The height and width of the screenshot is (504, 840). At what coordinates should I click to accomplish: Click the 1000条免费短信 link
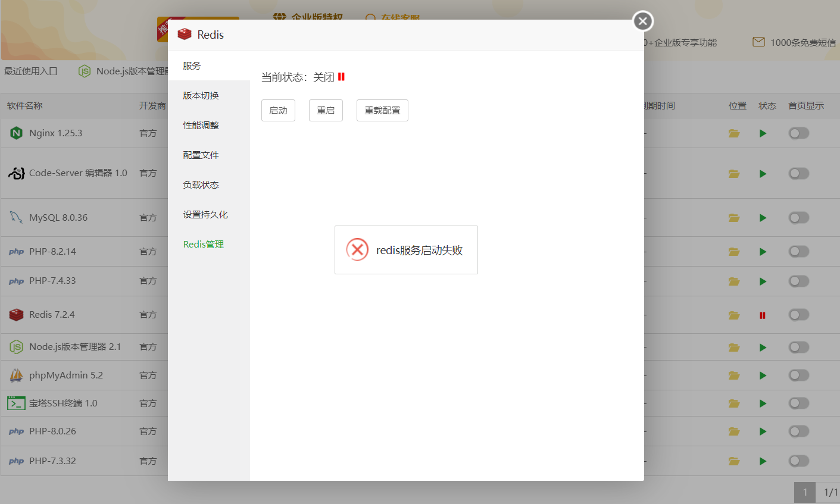pos(802,42)
